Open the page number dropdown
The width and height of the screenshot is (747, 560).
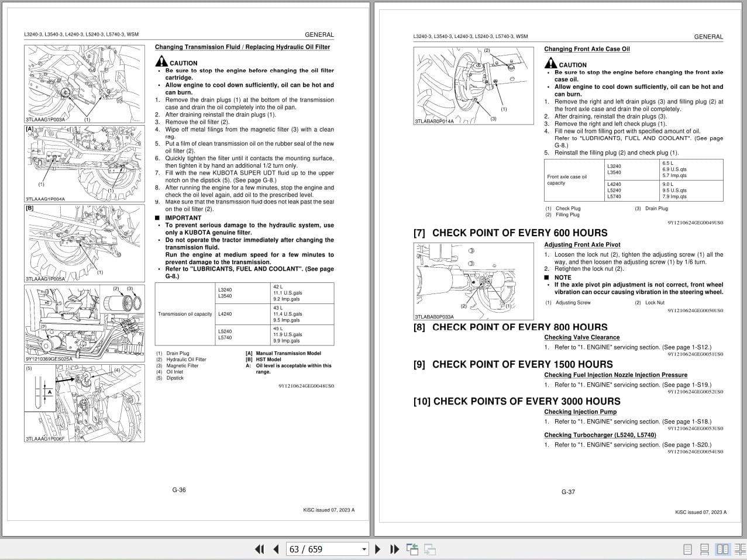click(x=363, y=549)
